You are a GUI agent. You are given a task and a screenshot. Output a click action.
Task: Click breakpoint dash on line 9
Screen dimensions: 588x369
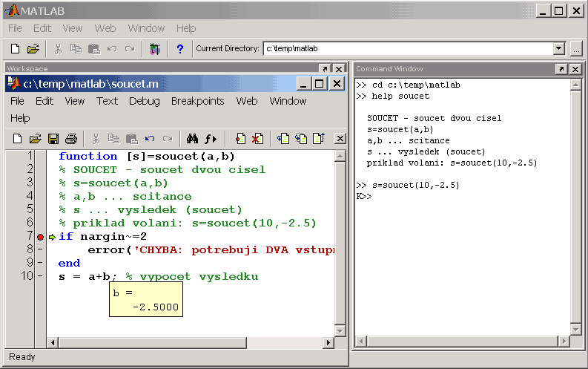tap(40, 262)
